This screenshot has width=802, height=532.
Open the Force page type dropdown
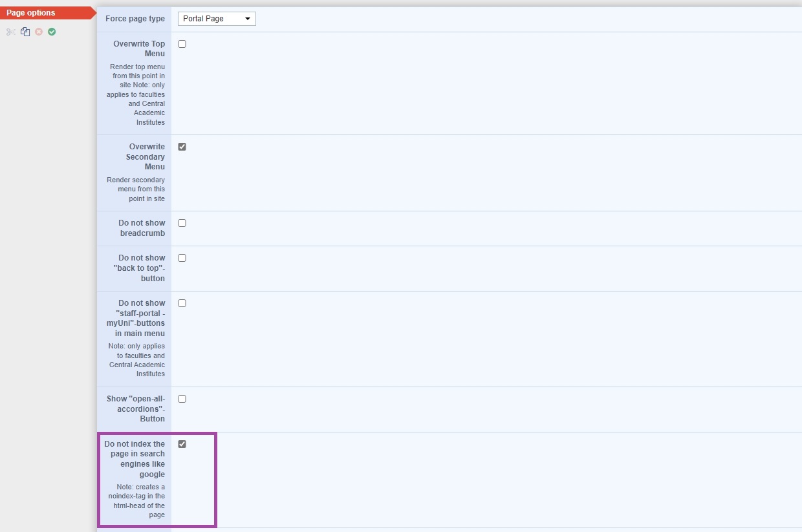pyautogui.click(x=217, y=19)
